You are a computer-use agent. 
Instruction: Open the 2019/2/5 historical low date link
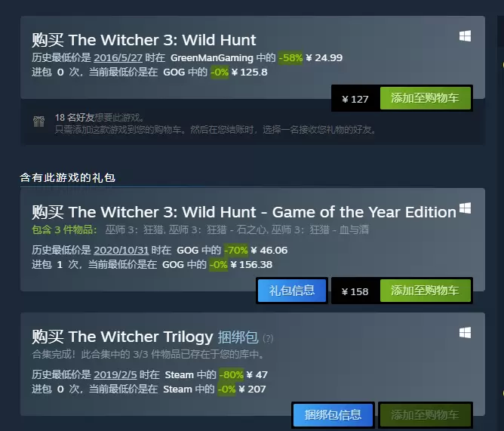point(115,374)
